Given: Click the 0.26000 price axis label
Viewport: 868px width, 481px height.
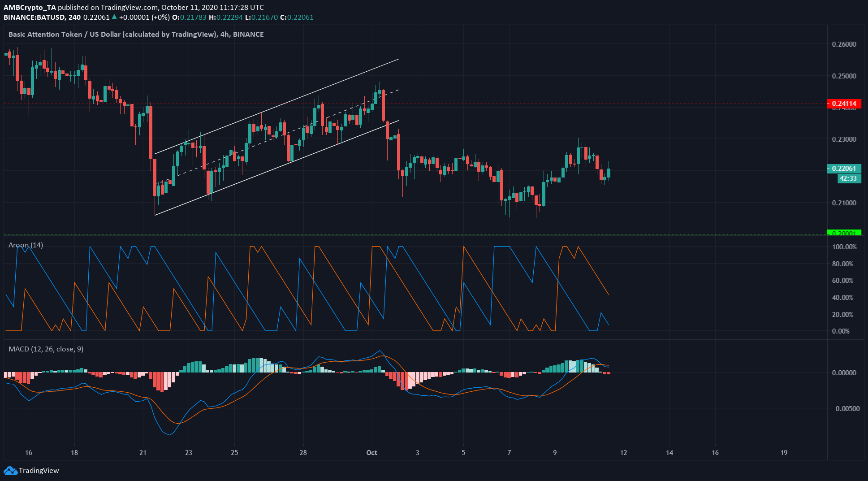Looking at the screenshot, I should [844, 44].
